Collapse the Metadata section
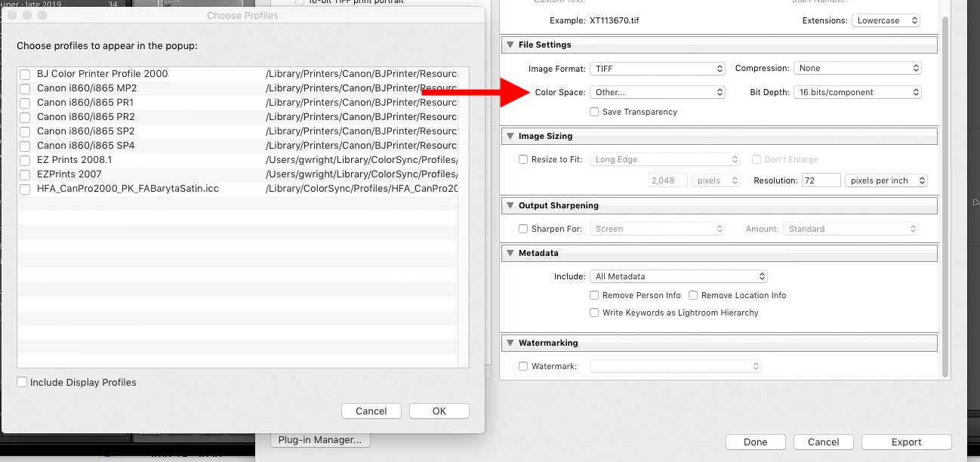Screen dimensions: 980x462 click(510, 254)
